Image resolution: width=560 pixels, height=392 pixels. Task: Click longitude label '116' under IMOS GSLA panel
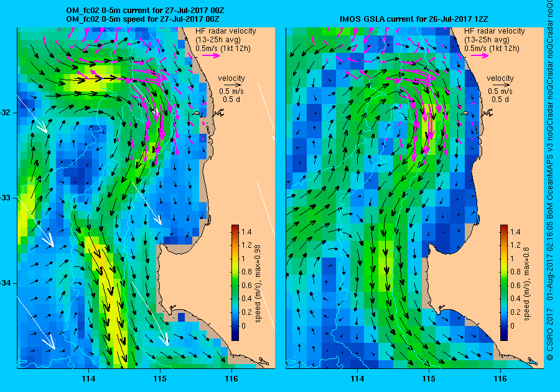tap(500, 379)
